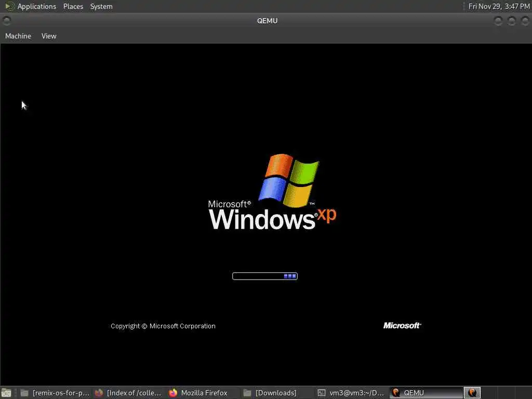This screenshot has width=532, height=399.
Task: Switch to remix-os-for-p... file manager window
Action: 54,393
